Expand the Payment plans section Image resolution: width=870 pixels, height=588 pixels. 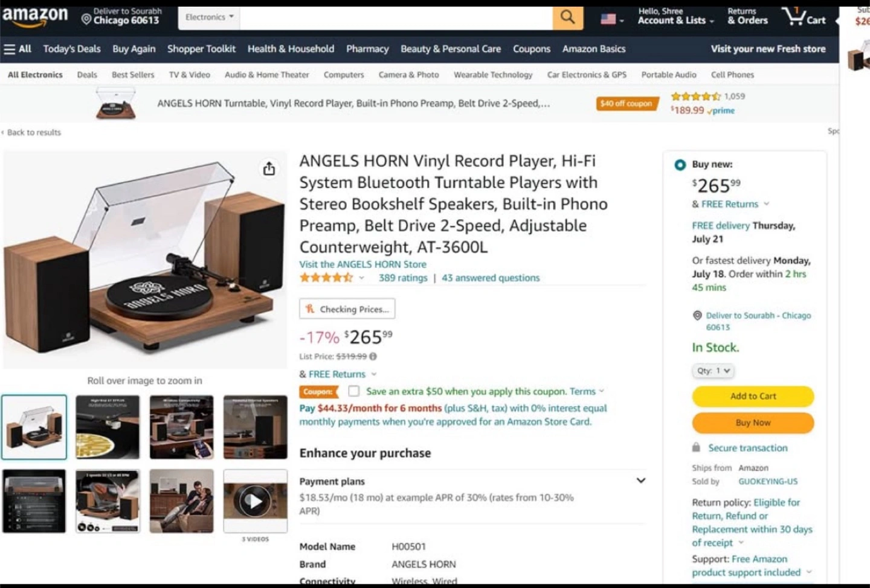coord(641,481)
